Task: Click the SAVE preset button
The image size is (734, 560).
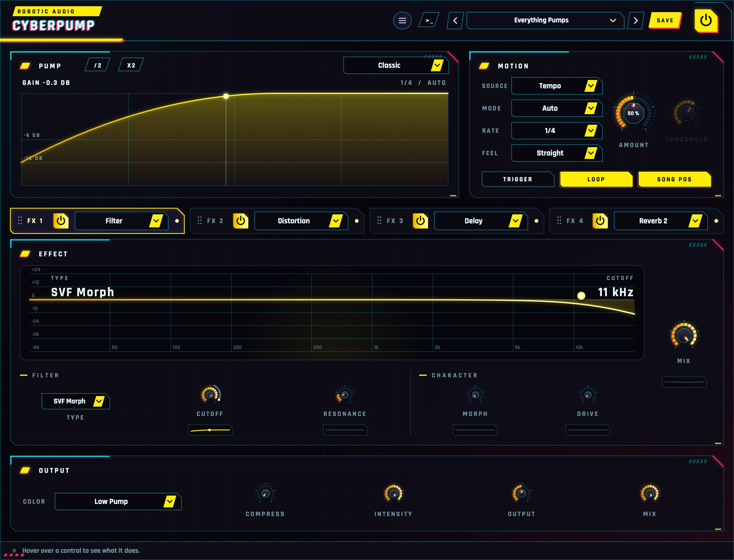Action: (x=665, y=20)
